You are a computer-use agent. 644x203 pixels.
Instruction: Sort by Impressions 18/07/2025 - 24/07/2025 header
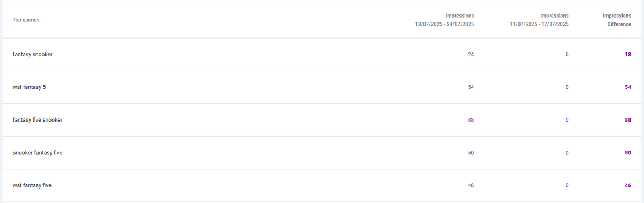coord(445,20)
